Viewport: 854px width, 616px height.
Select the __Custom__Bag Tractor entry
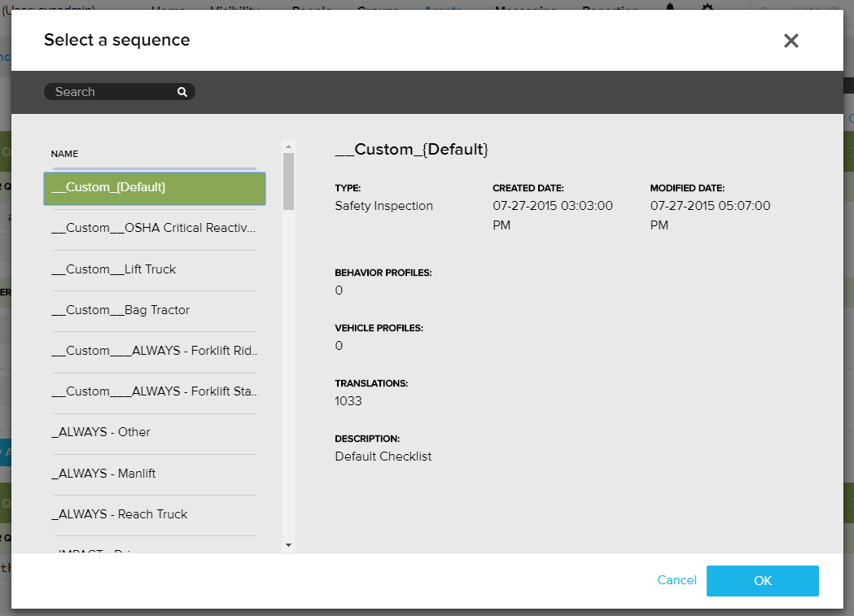pyautogui.click(x=154, y=310)
